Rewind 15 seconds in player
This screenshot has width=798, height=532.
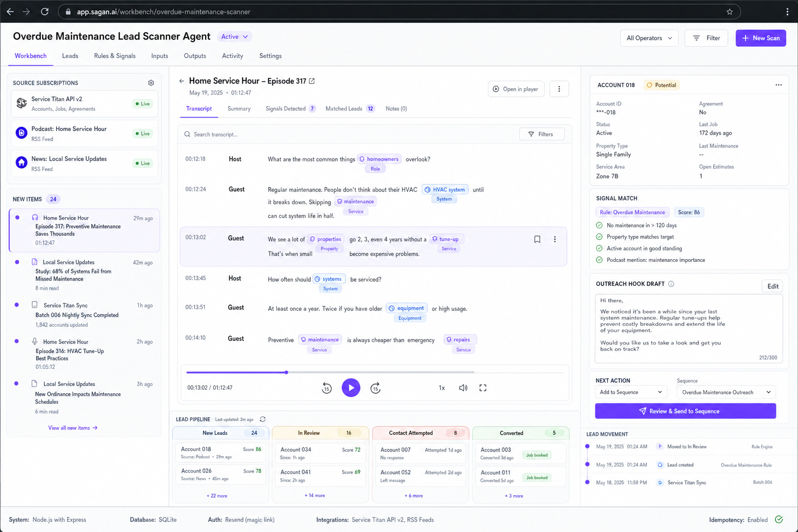tap(327, 388)
